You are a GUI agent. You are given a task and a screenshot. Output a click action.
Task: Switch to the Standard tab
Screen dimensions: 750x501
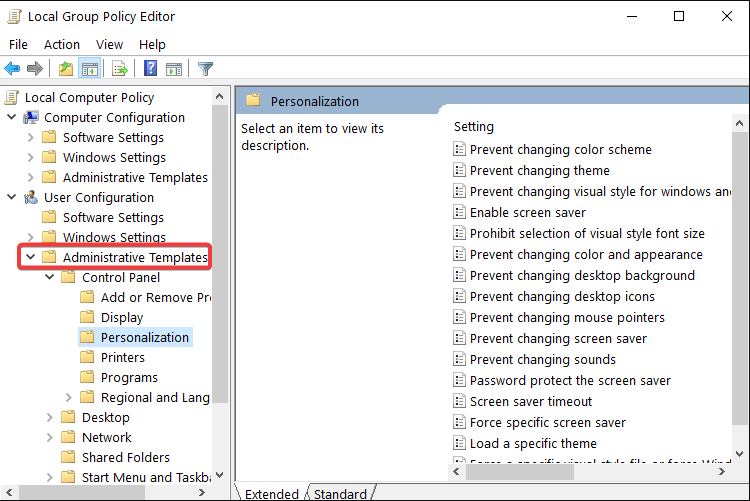[340, 493]
